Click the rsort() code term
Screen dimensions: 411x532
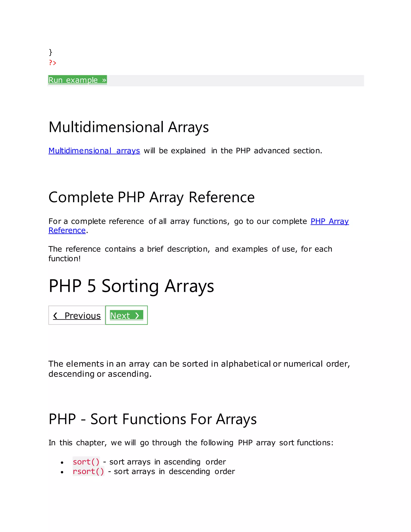pyautogui.click(x=88, y=472)
